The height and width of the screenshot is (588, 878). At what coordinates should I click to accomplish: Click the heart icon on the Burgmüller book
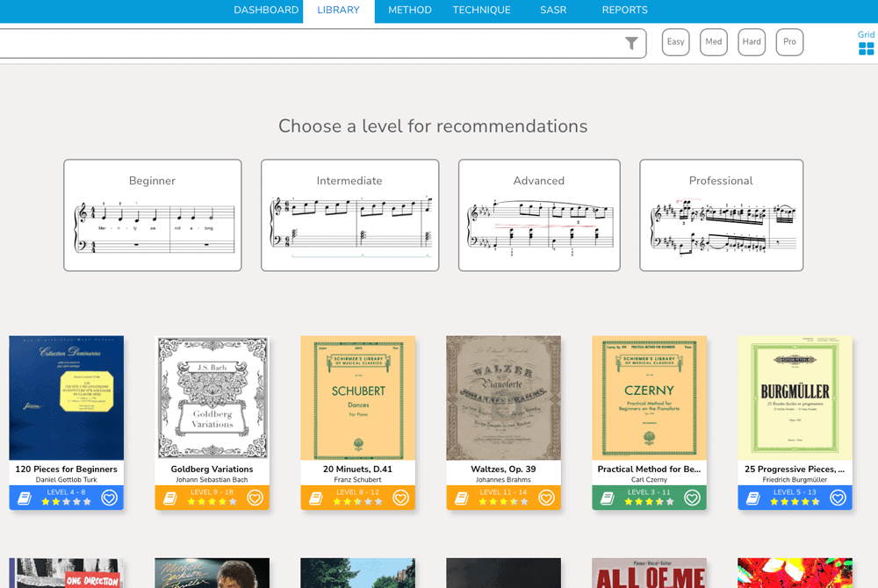coord(836,498)
